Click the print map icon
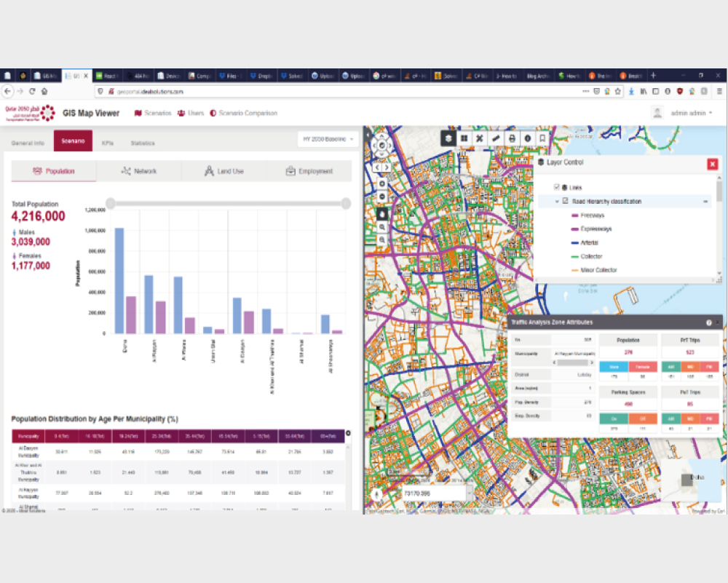This screenshot has width=728, height=583. coord(512,138)
